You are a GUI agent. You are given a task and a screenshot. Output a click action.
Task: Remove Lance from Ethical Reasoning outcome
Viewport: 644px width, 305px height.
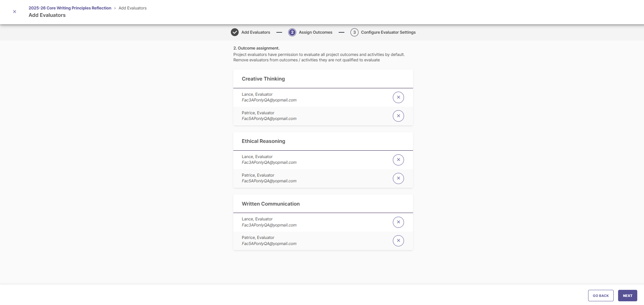[398, 160]
